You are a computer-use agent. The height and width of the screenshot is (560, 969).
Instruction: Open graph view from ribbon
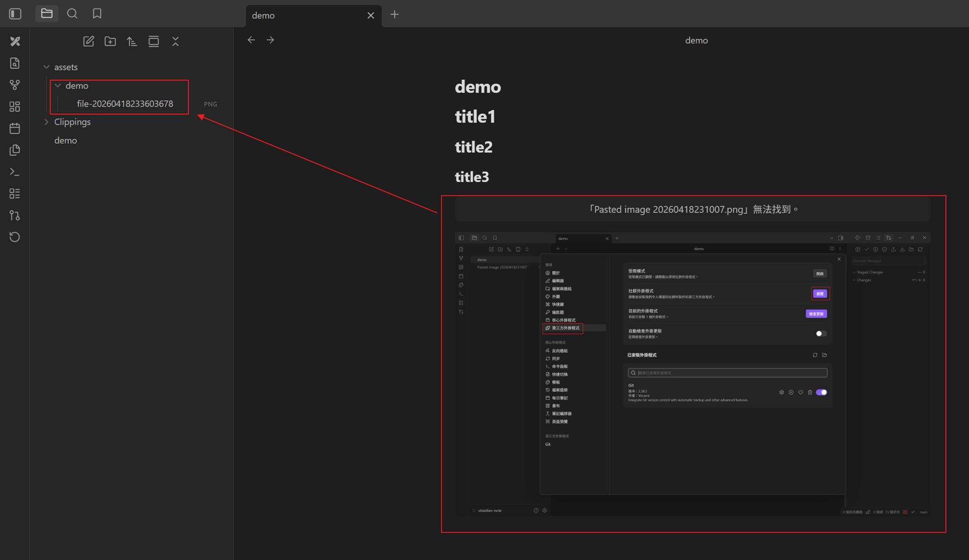coord(15,85)
